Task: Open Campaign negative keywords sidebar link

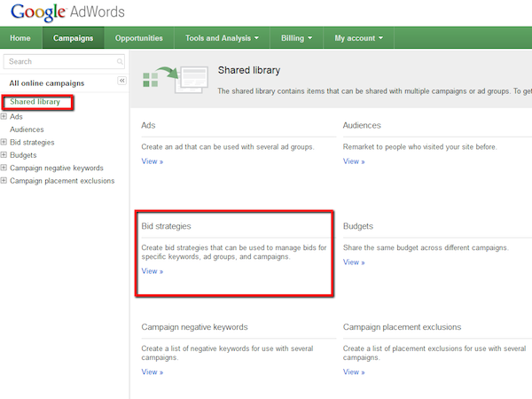Action: (57, 168)
